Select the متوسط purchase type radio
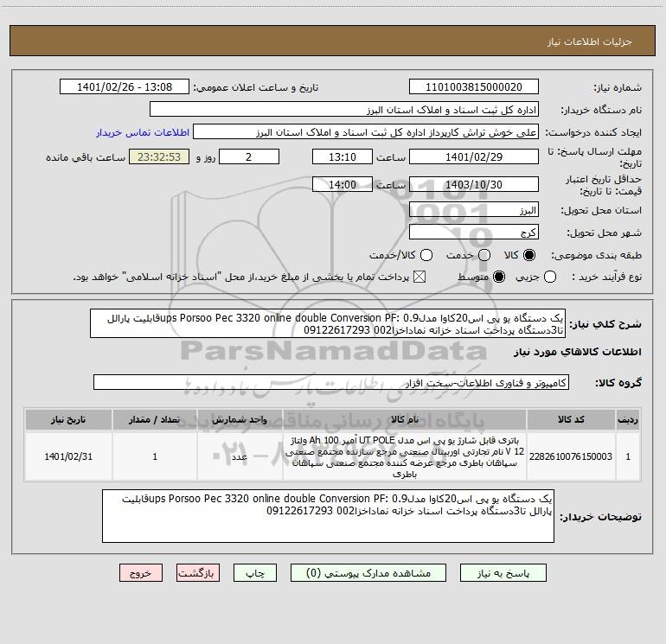The width and height of the screenshot is (666, 644). (x=499, y=277)
